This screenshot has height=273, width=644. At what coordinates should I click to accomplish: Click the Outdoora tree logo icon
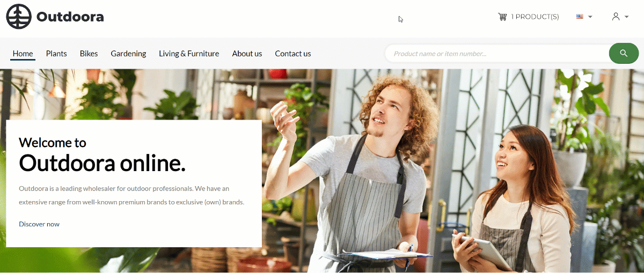[x=19, y=17]
